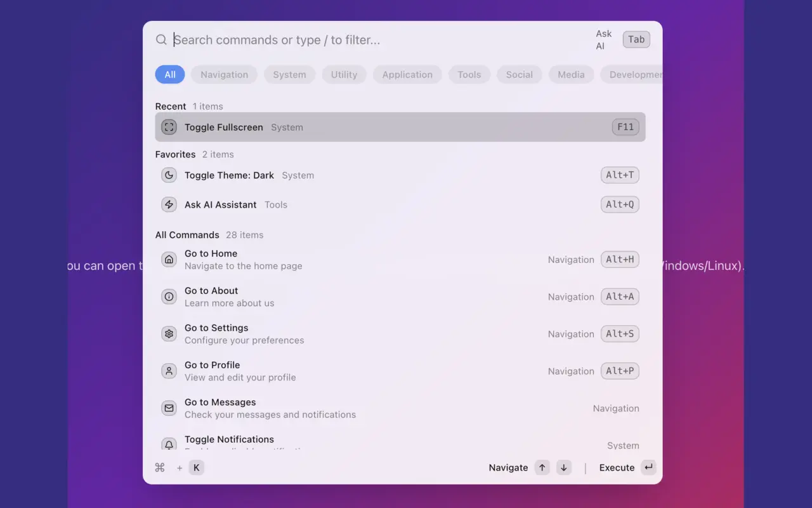This screenshot has width=812, height=508.
Task: Filter commands by System
Action: tap(290, 74)
